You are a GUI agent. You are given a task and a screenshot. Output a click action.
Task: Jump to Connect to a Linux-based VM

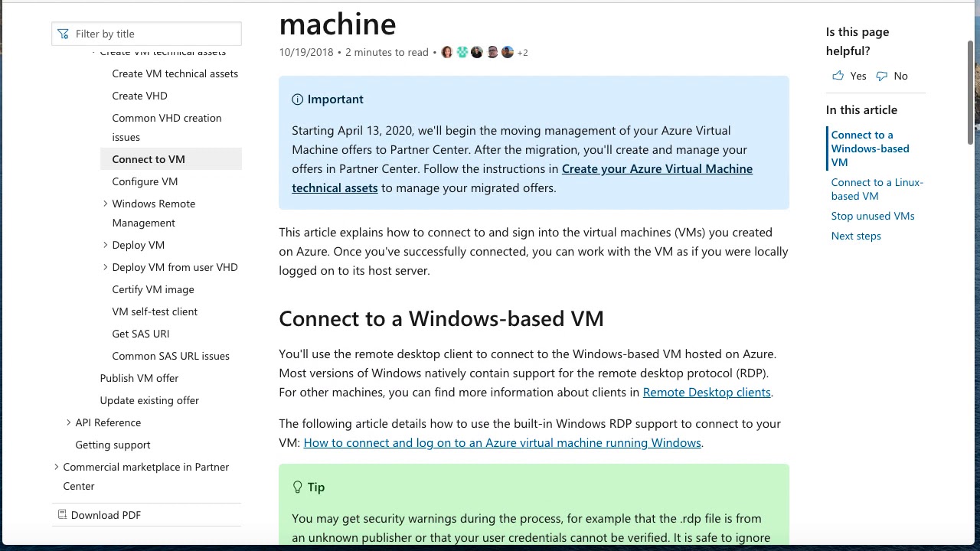pyautogui.click(x=877, y=189)
